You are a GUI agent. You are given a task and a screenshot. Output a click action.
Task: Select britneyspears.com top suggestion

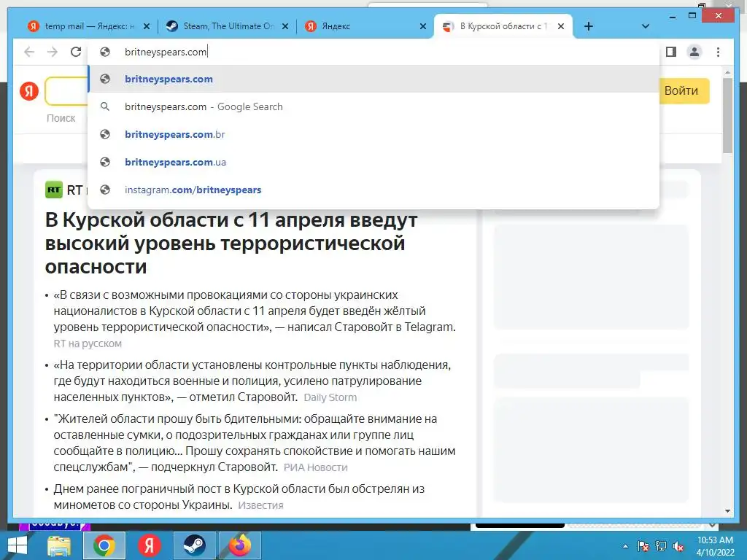pyautogui.click(x=373, y=79)
